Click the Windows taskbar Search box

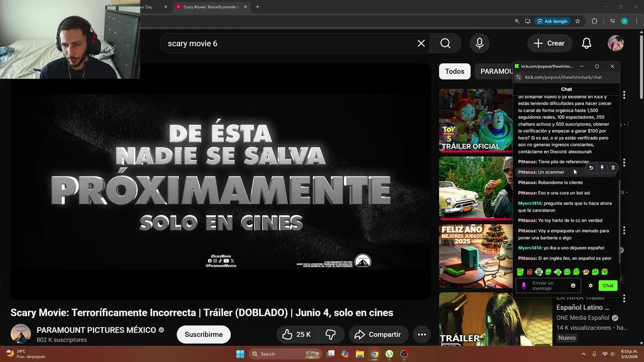[286, 354]
